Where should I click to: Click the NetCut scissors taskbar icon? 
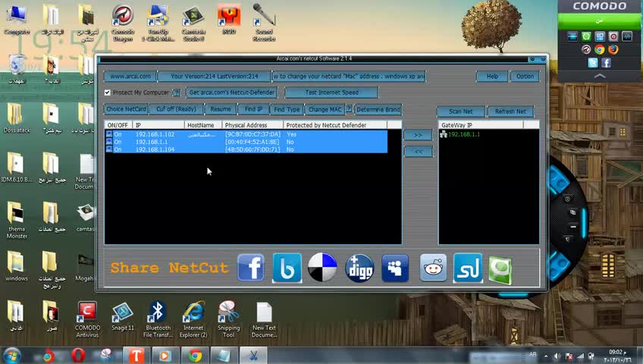[x=253, y=356]
